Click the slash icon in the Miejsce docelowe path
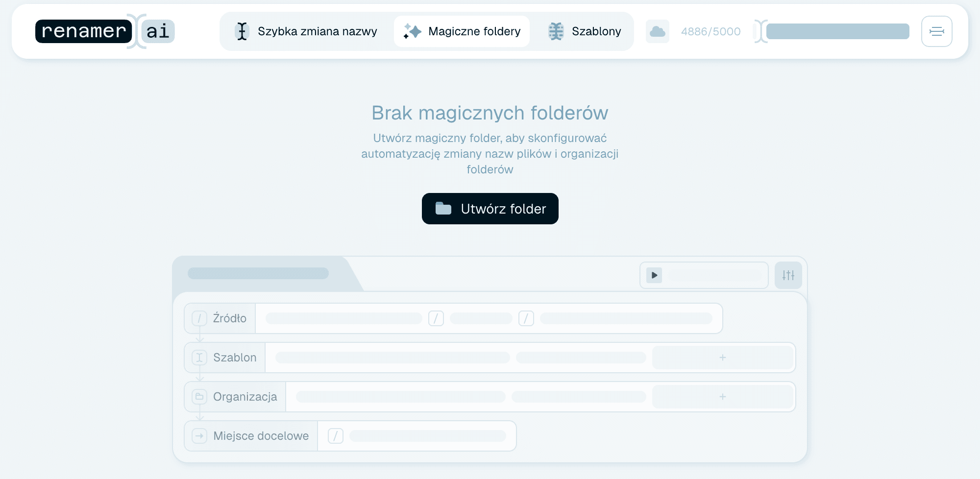The width and height of the screenshot is (980, 479). pyautogui.click(x=336, y=436)
